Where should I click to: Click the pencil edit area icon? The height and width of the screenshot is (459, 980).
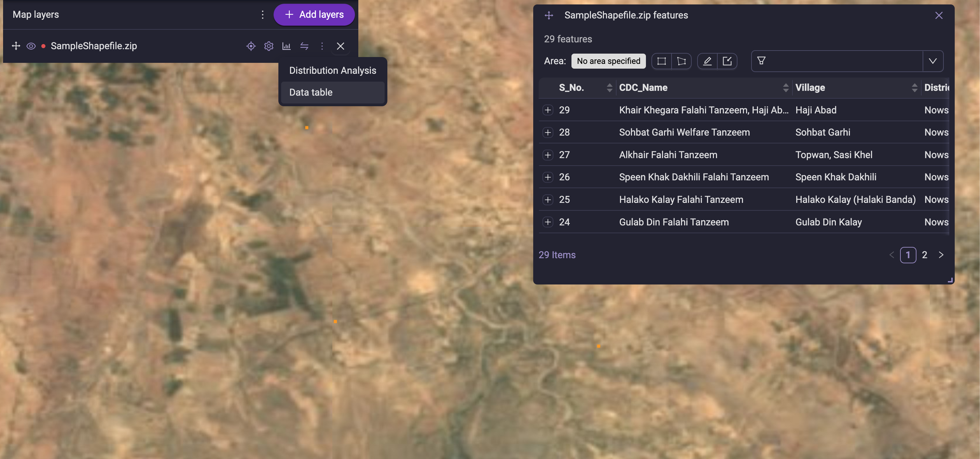[707, 61]
